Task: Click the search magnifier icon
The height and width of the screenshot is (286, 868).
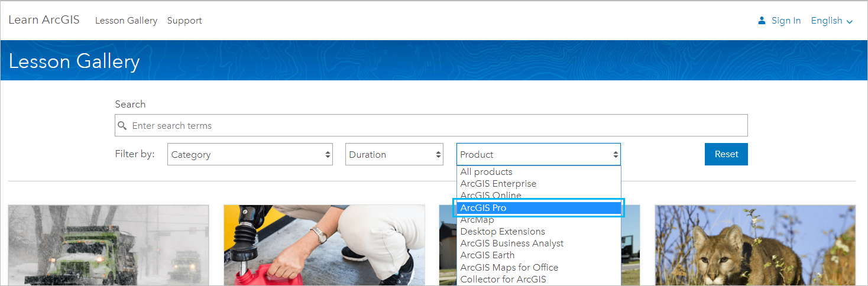Action: (122, 126)
